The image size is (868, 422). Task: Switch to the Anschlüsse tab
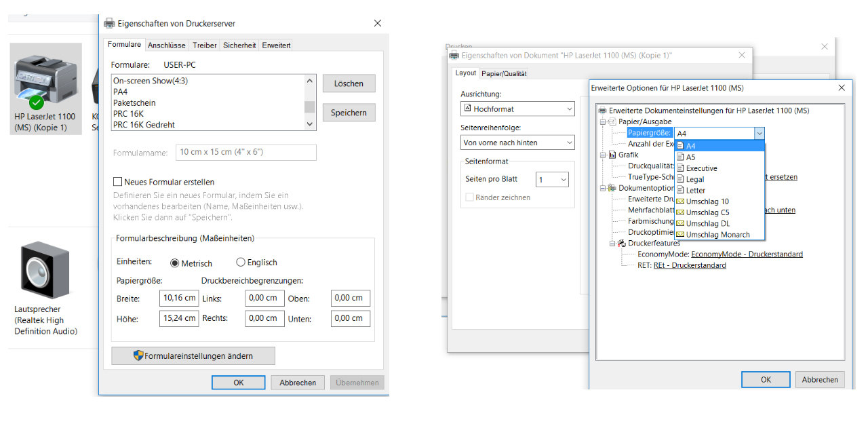pos(167,45)
